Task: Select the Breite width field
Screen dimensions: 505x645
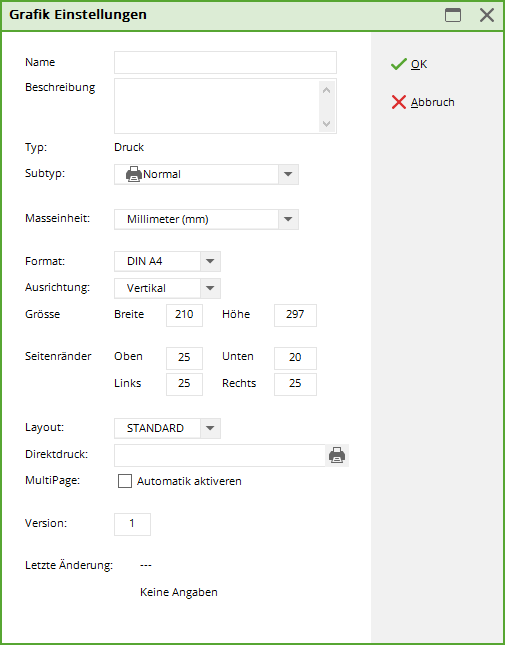Action: (184, 315)
